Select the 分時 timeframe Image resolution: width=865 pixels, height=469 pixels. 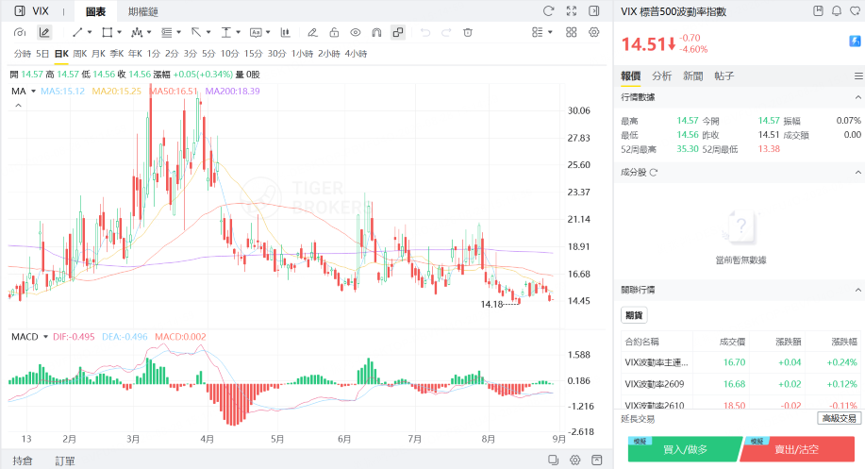click(x=23, y=54)
